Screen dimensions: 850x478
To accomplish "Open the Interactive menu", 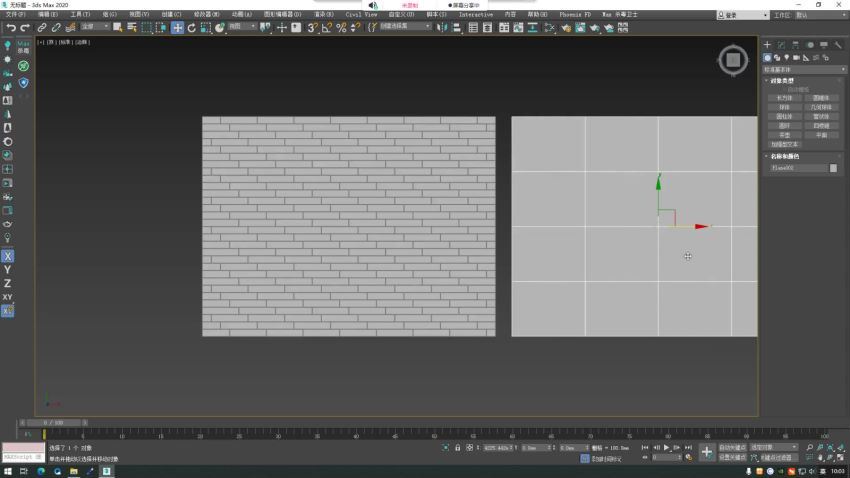I will (x=475, y=15).
